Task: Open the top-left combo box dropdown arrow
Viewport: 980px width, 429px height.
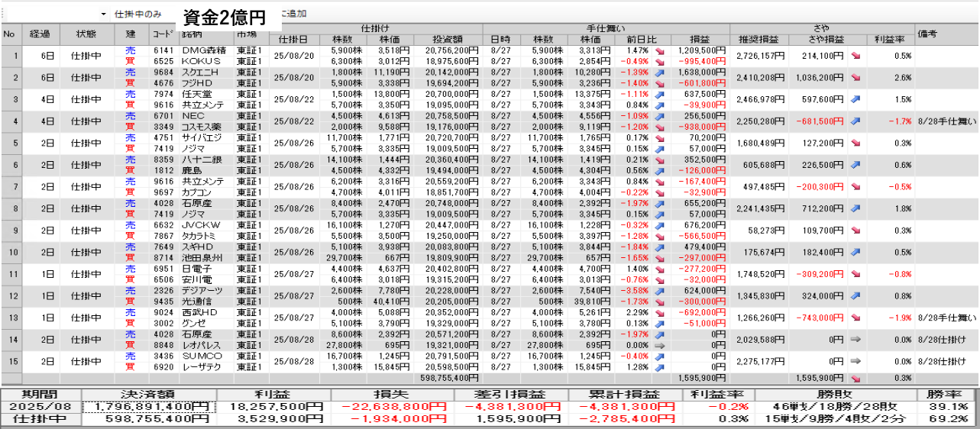Action: [x=103, y=15]
